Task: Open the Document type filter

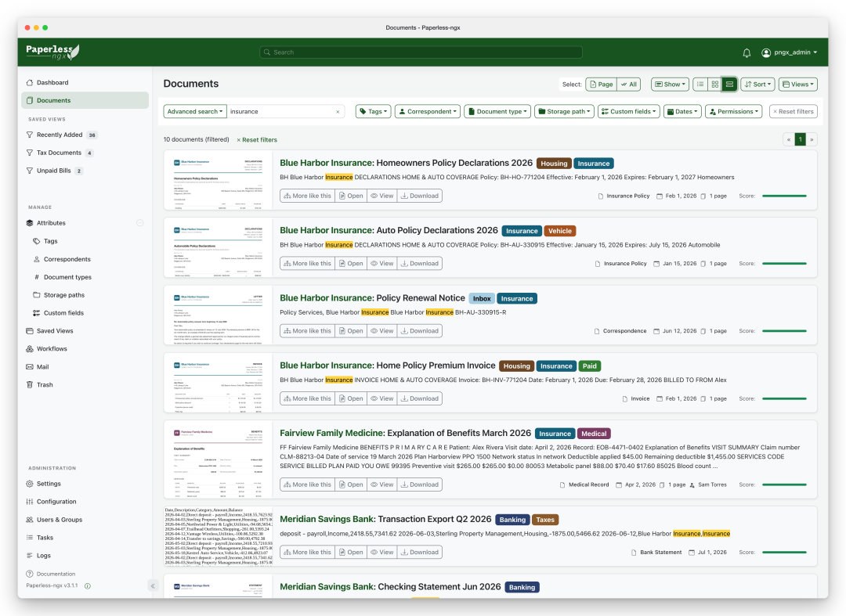Action: point(497,112)
